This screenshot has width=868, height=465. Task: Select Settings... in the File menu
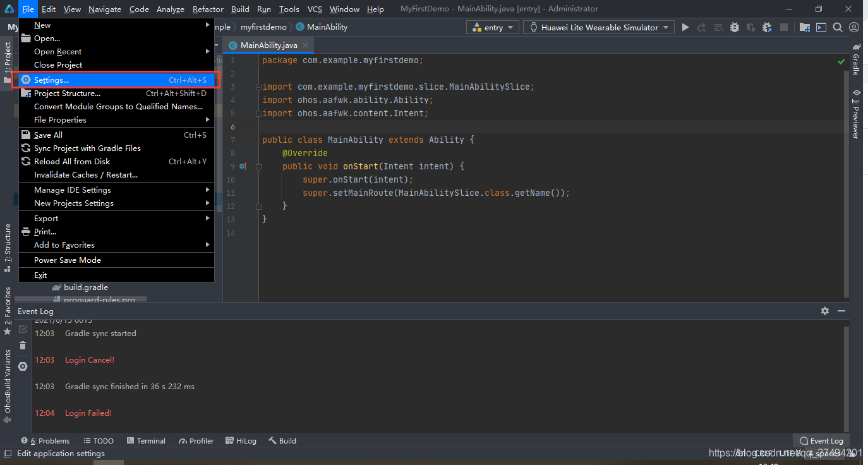pos(116,80)
